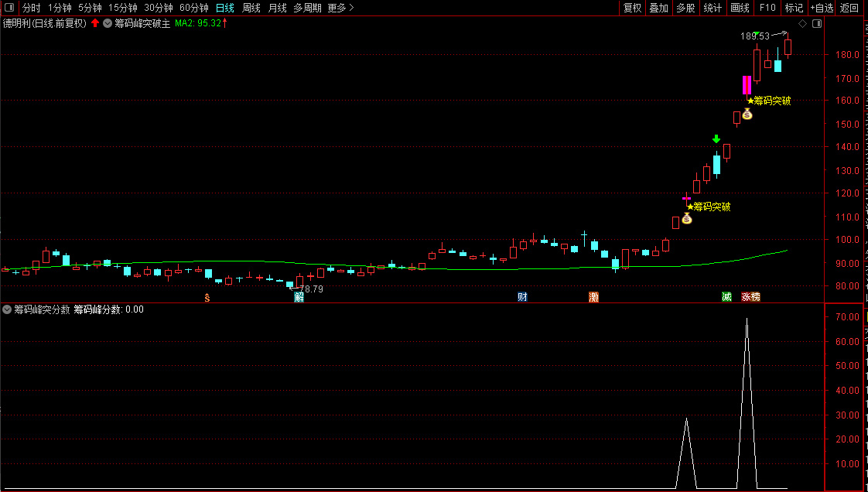Add stock with +自选 button
The image size is (868, 492).
(x=822, y=8)
